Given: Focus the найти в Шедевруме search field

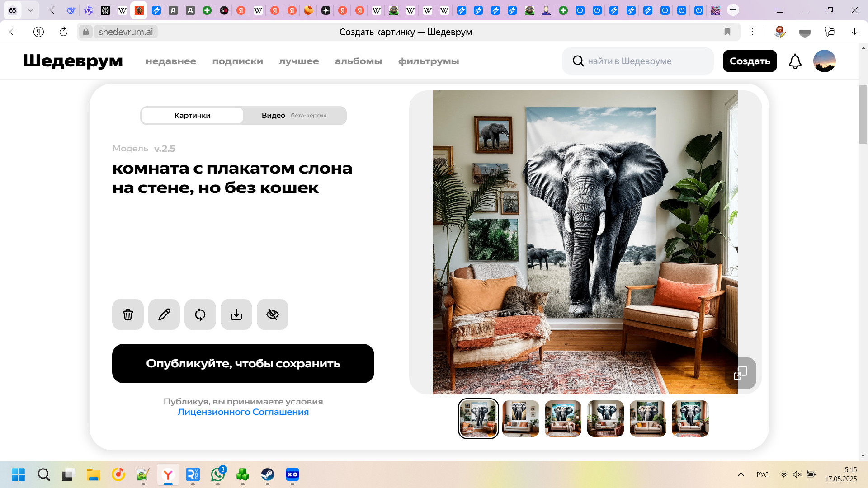Looking at the screenshot, I should pos(638,61).
